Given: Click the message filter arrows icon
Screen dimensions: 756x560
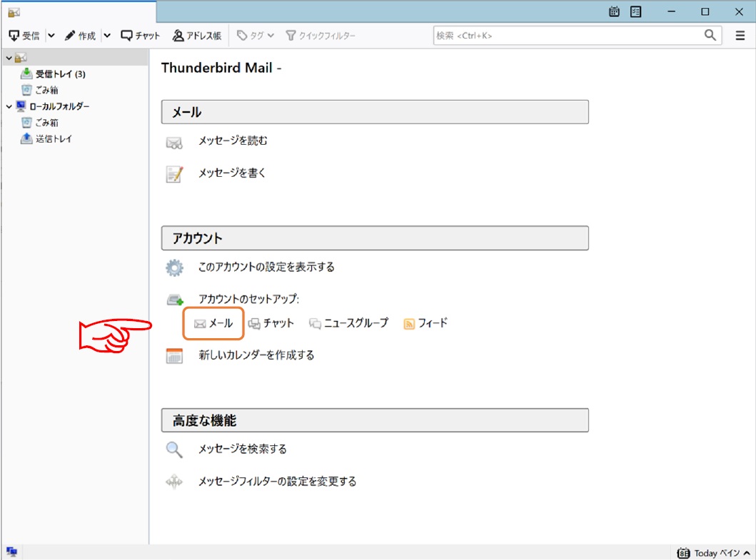Looking at the screenshot, I should point(174,482).
